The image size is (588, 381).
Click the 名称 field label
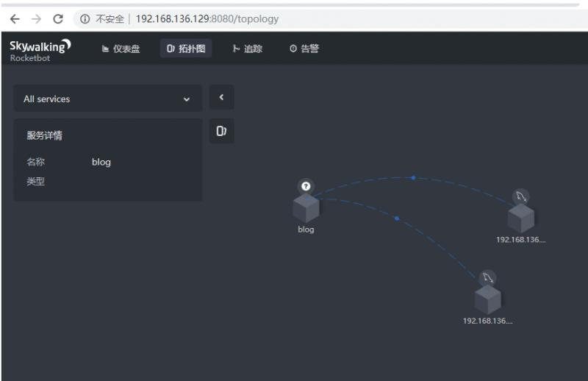click(35, 162)
